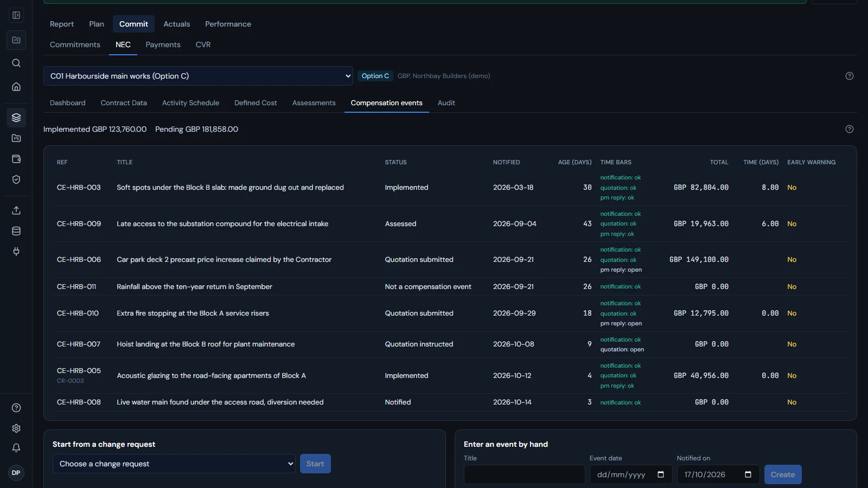This screenshot has height=488, width=868.
Task: Go to the home icon in sidebar
Action: [16, 87]
